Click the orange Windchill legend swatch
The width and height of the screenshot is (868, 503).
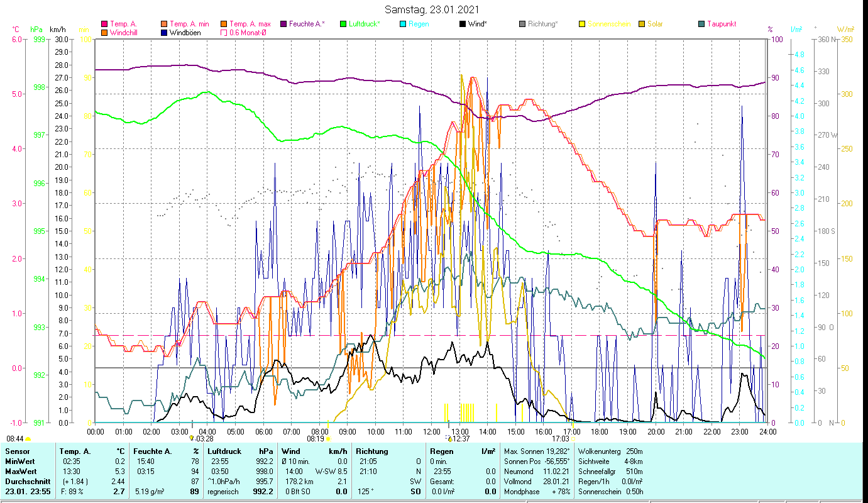(104, 33)
